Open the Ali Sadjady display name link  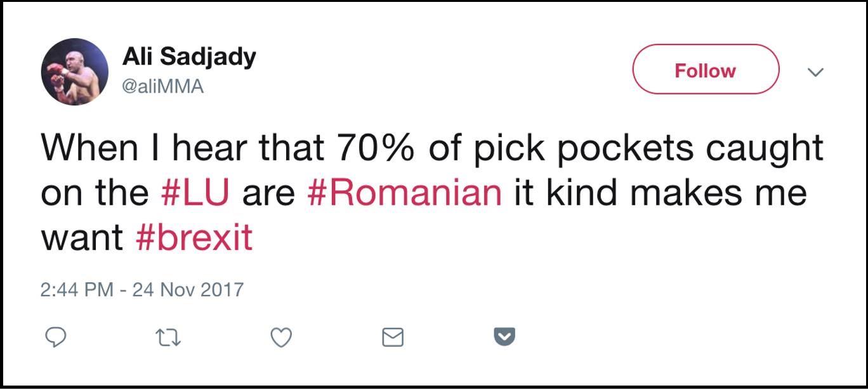(x=189, y=56)
